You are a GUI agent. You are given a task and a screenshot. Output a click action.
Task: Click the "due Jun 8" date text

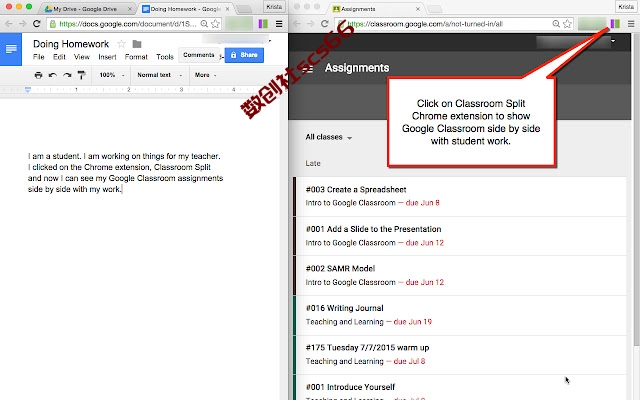click(x=422, y=203)
